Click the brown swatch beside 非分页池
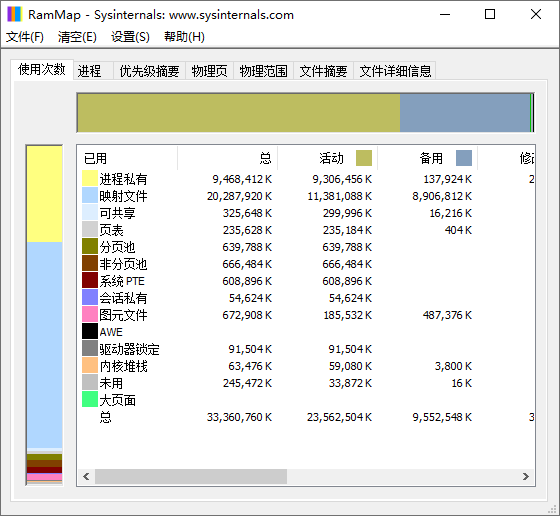The image size is (560, 516). pyautogui.click(x=90, y=264)
